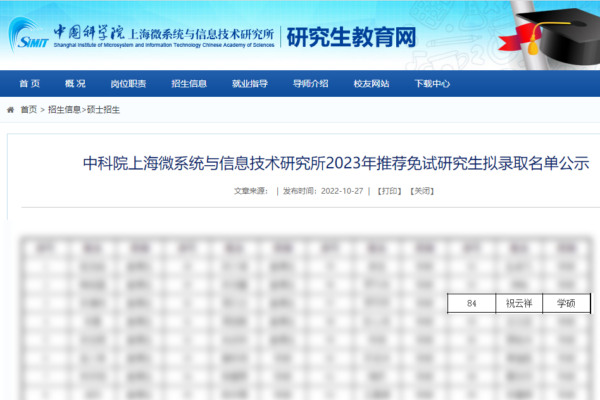
Task: Click the 研究生教育网 site title
Action: click(351, 37)
